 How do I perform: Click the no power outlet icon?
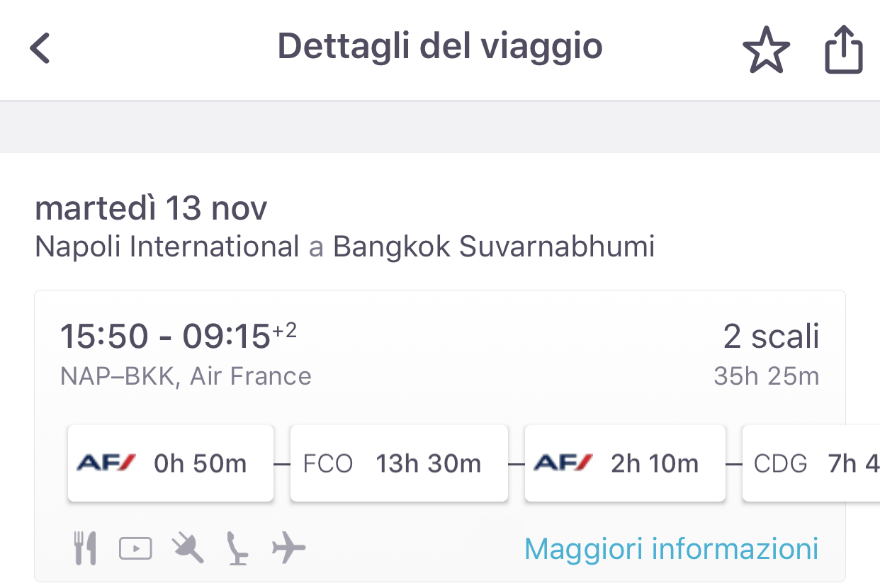click(x=188, y=549)
